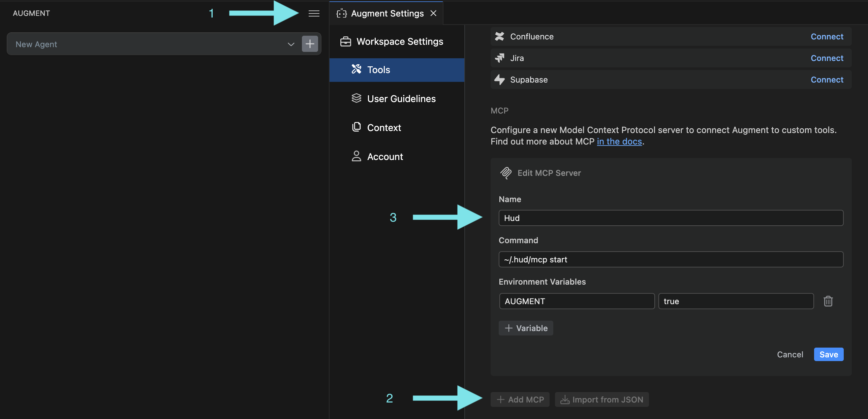Viewport: 868px width, 419px height.
Task: Click the Edit MCP Server heading
Action: pyautogui.click(x=549, y=173)
